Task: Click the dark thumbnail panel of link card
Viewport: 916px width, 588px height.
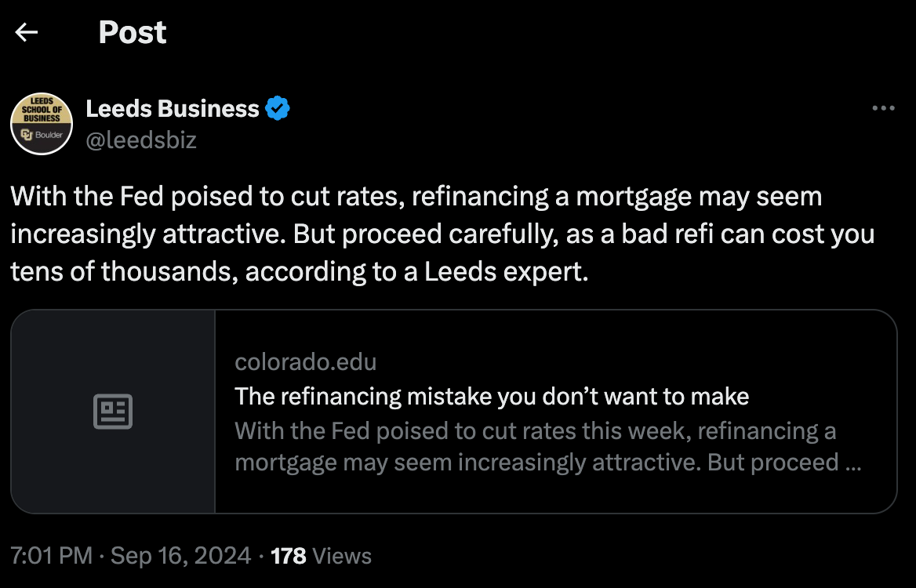Action: (x=113, y=361)
